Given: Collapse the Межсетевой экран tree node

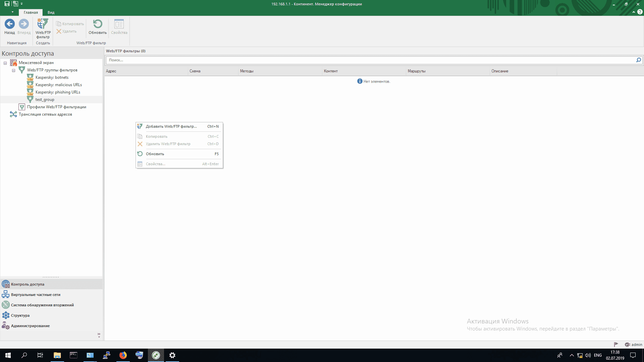Looking at the screenshot, I should [x=5, y=63].
